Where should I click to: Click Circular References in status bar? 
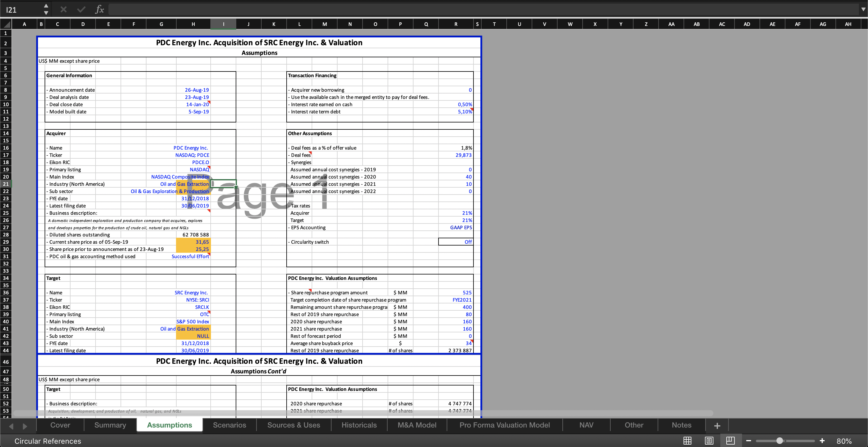click(48, 441)
